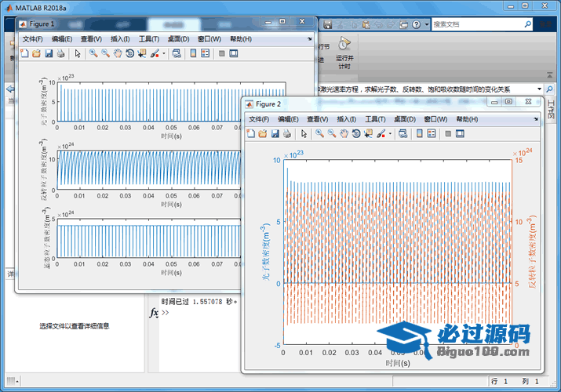Insert legend in Figure 1
Viewport: 561px width, 392px height.
click(x=206, y=53)
